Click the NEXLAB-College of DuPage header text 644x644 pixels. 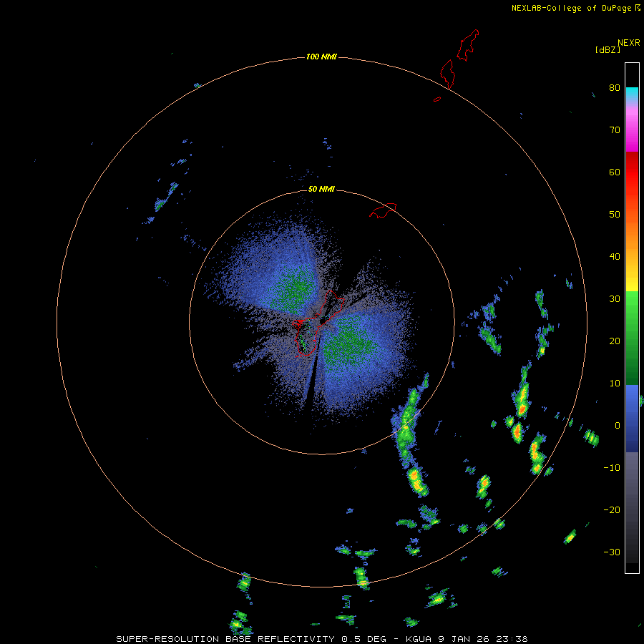[571, 8]
